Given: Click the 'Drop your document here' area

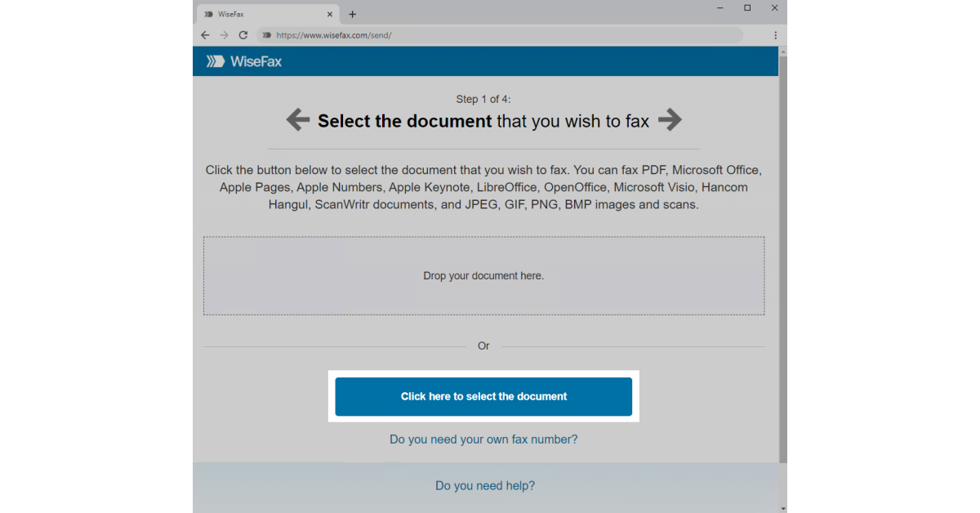Looking at the screenshot, I should point(483,276).
